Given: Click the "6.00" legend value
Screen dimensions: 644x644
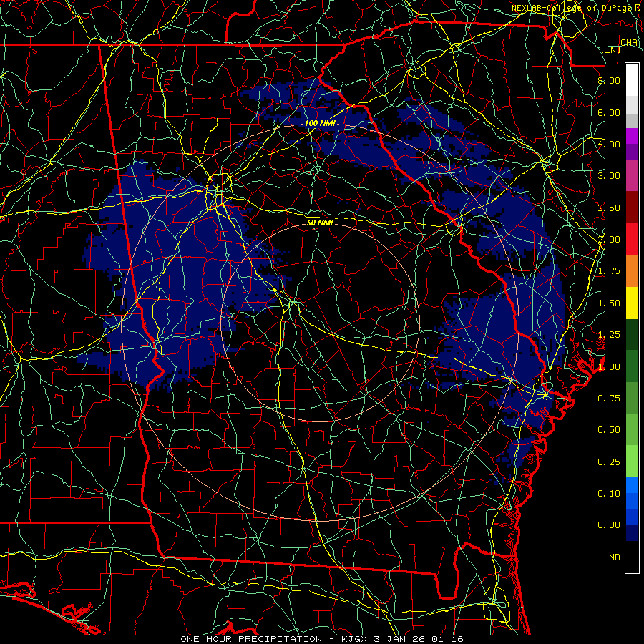Looking at the screenshot, I should coord(609,112).
